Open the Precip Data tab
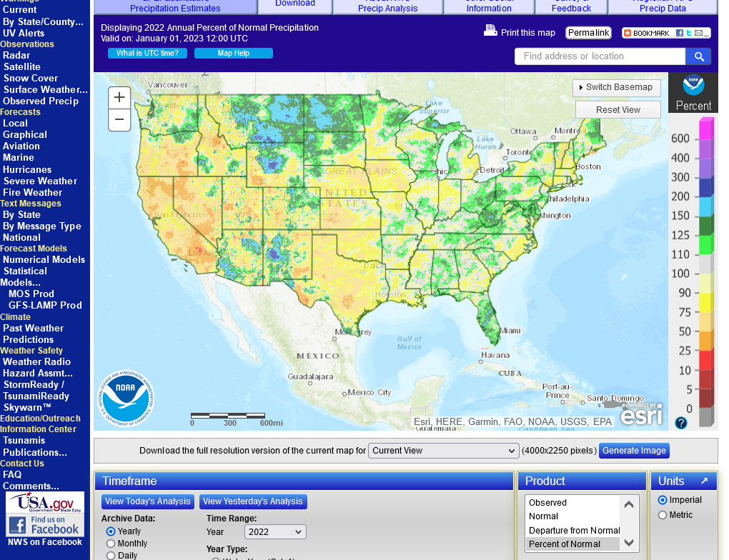The width and height of the screenshot is (729, 560). point(663,6)
